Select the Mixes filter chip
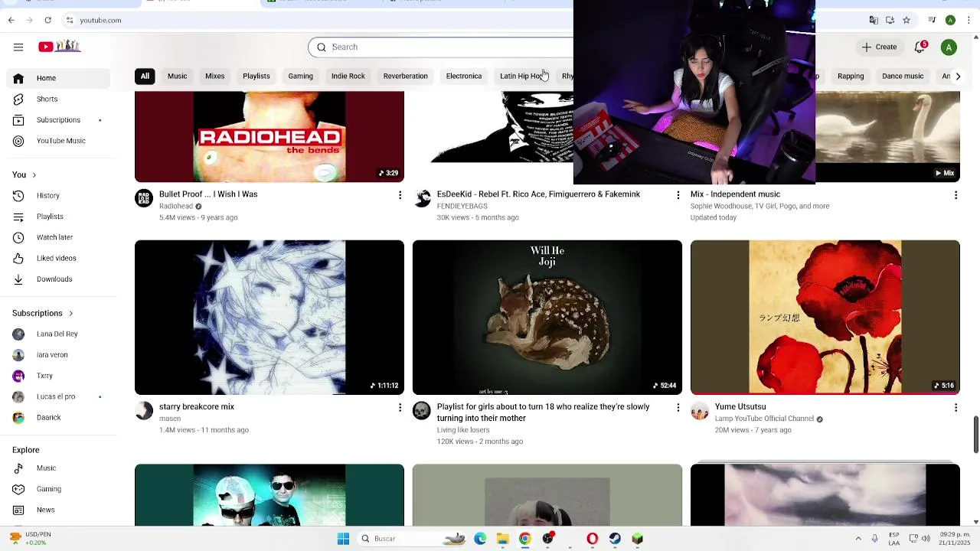The width and height of the screenshot is (980, 551). tap(214, 76)
